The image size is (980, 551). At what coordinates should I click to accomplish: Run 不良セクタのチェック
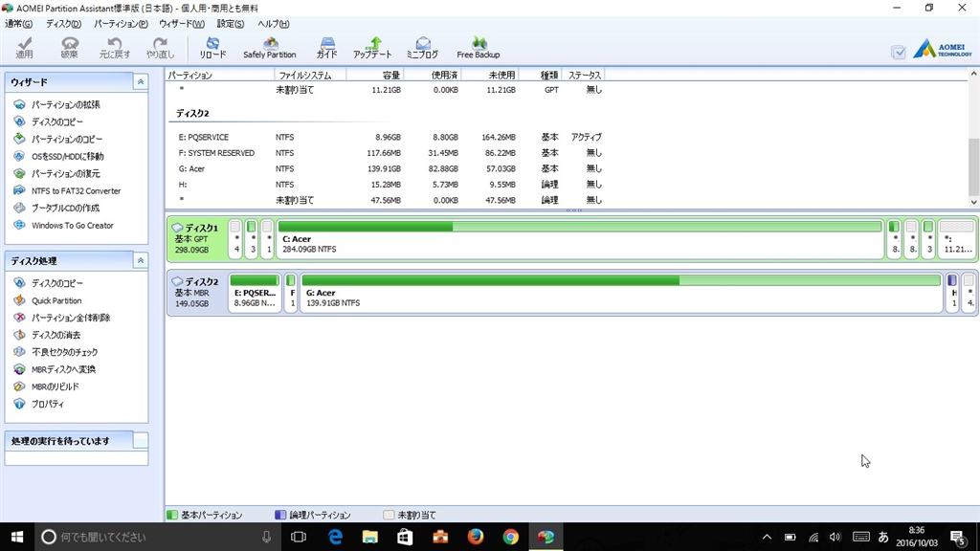(x=64, y=352)
